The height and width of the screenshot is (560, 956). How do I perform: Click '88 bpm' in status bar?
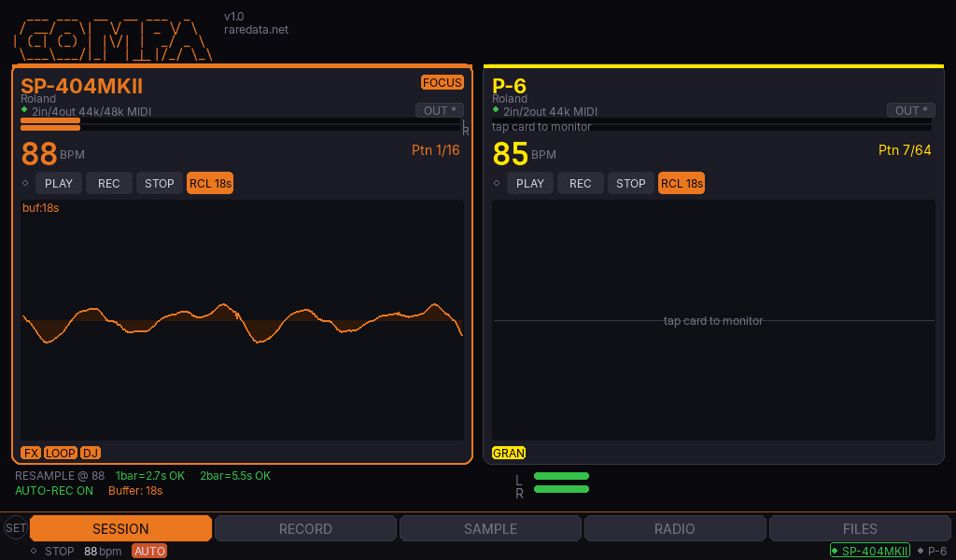[x=103, y=551]
